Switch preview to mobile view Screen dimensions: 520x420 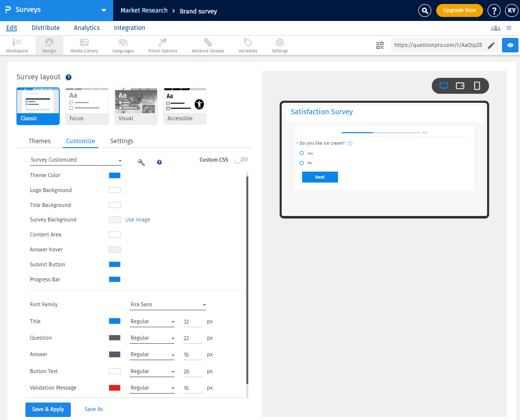[x=477, y=85]
